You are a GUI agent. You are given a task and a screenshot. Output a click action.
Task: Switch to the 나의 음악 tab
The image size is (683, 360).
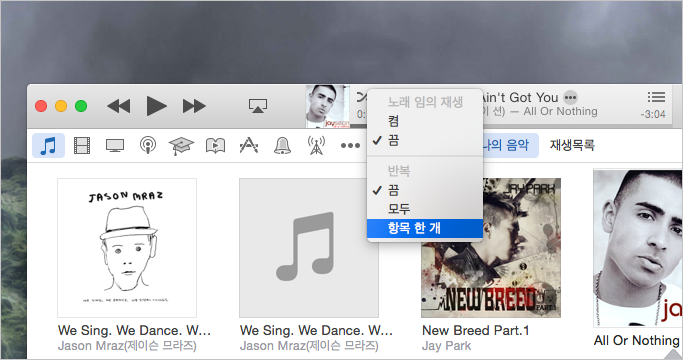[x=510, y=145]
